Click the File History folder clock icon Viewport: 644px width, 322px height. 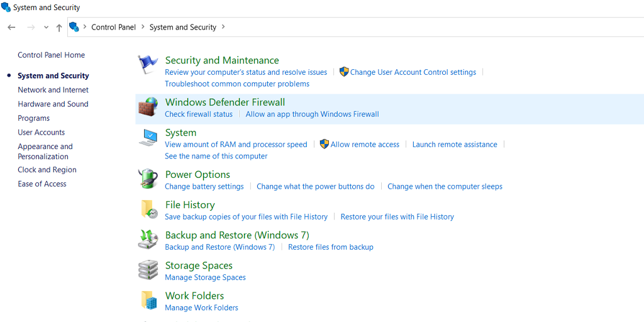click(x=148, y=209)
